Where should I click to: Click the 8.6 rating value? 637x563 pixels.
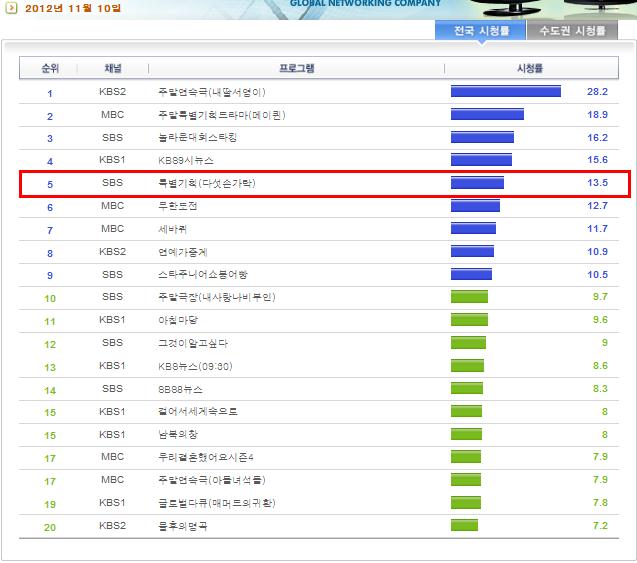600,366
